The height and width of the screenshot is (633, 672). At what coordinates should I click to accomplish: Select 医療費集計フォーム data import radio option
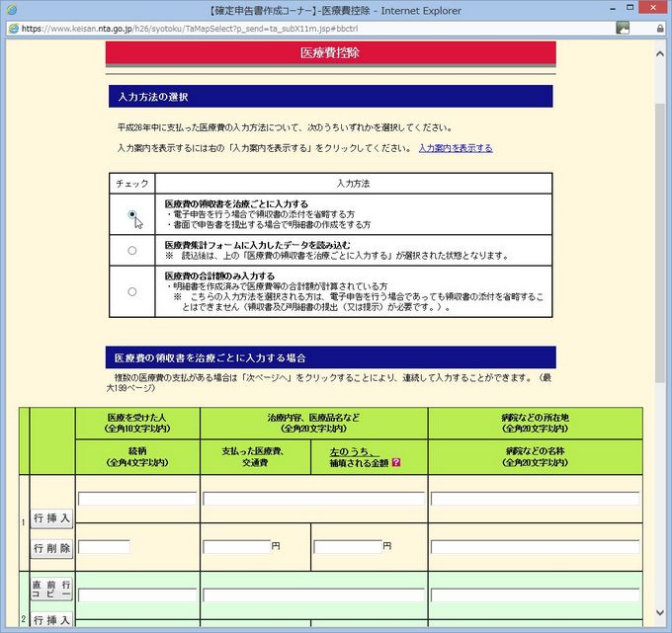tap(132, 251)
